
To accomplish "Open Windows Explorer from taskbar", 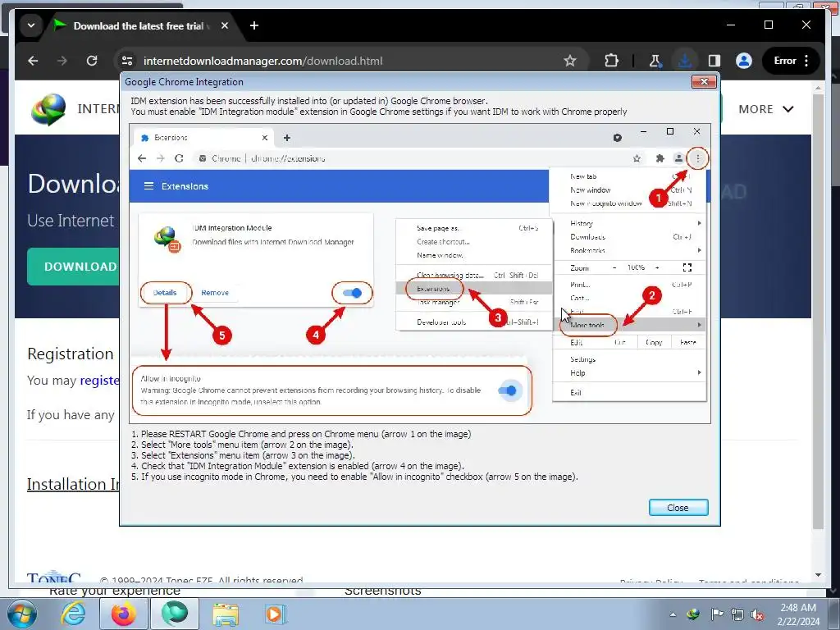I will click(226, 614).
